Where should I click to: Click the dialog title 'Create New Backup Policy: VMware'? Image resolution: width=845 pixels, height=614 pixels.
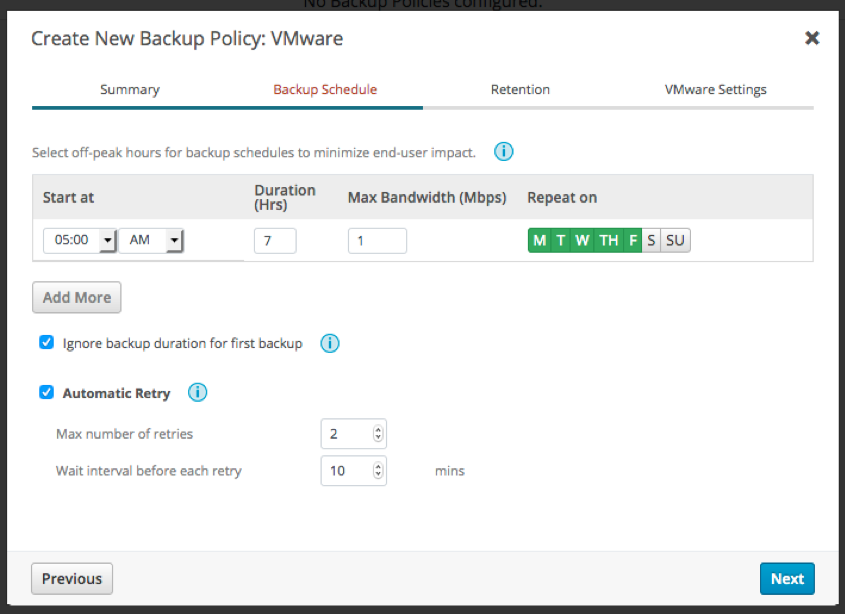pyautogui.click(x=187, y=38)
